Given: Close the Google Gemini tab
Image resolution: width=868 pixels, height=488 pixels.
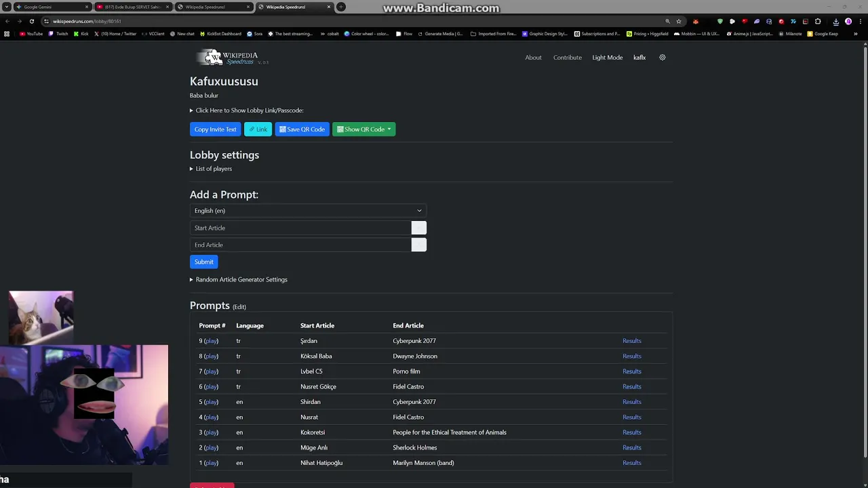Looking at the screenshot, I should tap(87, 7).
